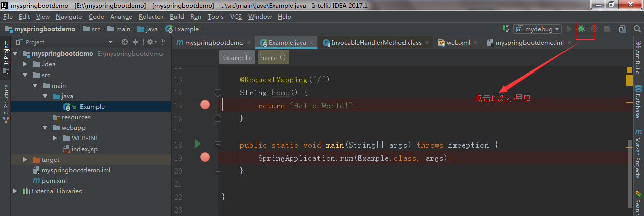This screenshot has height=216, width=644.
Task: Open the Run menu
Action: 196,17
